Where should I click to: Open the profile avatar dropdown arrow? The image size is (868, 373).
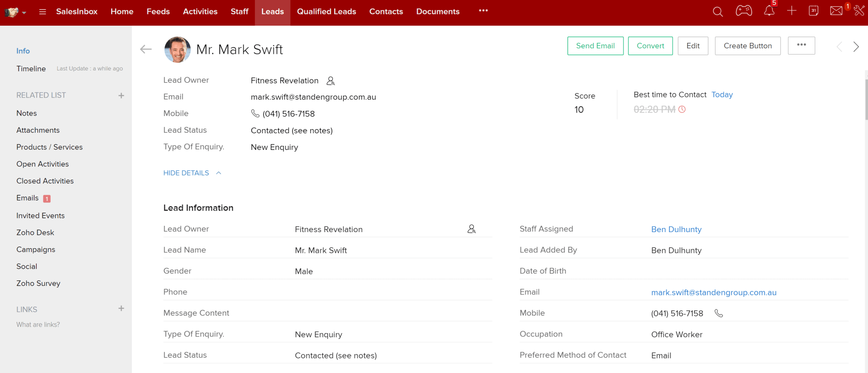click(x=24, y=13)
